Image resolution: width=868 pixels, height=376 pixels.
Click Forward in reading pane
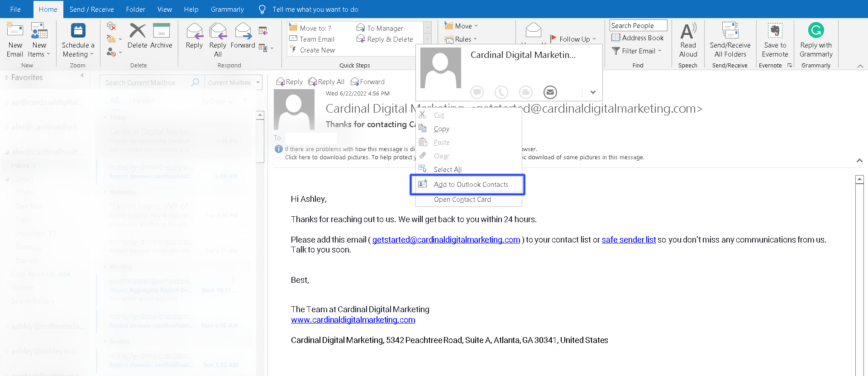(x=367, y=81)
